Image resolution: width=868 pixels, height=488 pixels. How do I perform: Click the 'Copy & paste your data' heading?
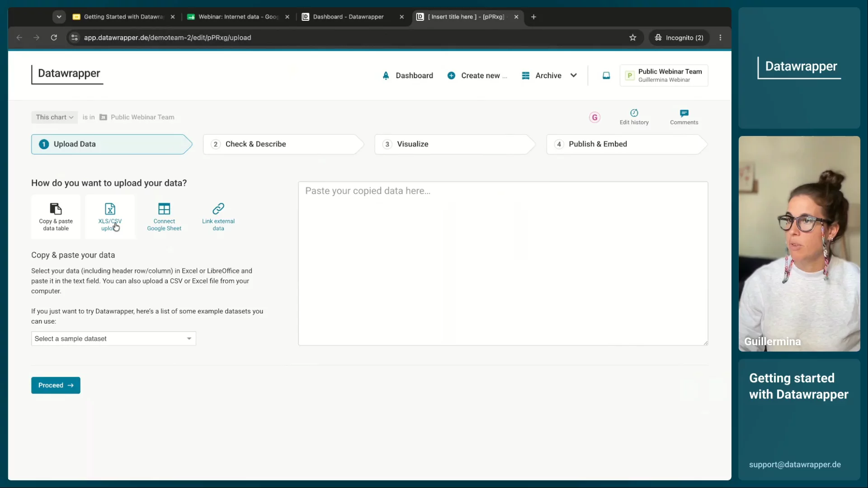point(73,255)
